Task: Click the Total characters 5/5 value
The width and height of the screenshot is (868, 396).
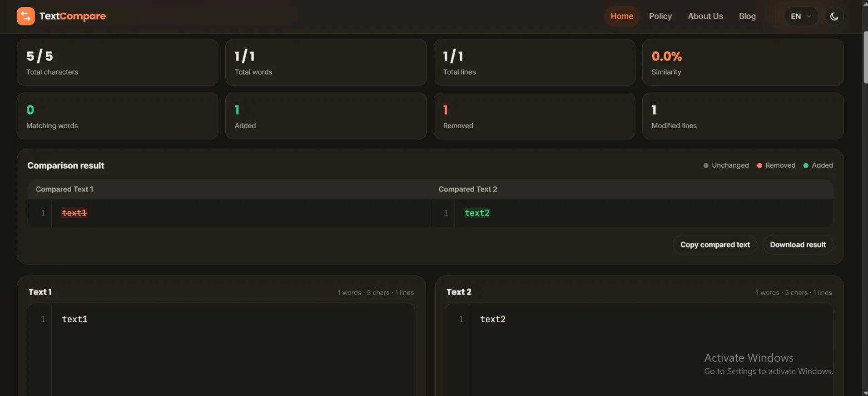Action: (40, 56)
